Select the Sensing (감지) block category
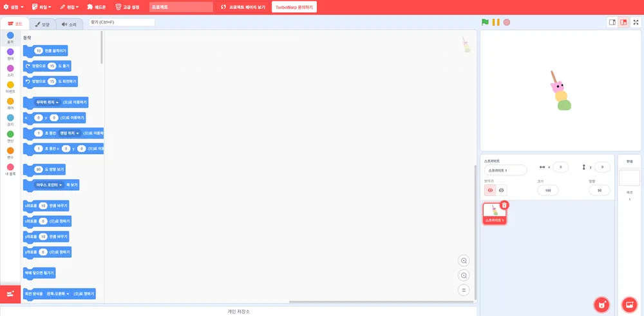644x316 pixels. click(x=10, y=120)
